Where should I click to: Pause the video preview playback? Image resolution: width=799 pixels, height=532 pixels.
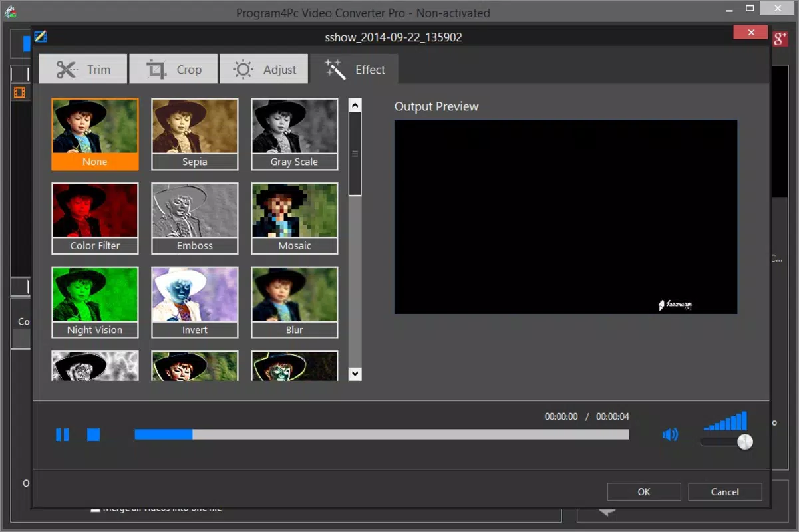[x=62, y=434]
